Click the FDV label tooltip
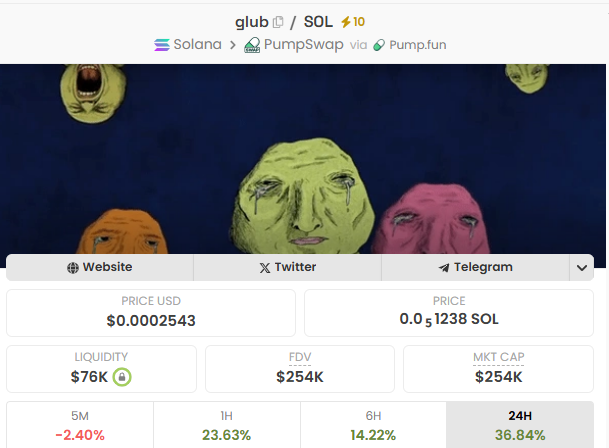Screen dimensions: 609x448 coord(300,357)
